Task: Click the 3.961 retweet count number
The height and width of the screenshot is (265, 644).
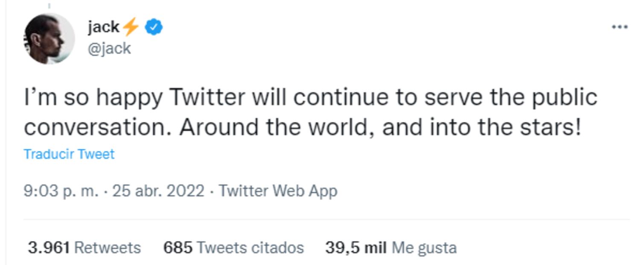Action: click(x=48, y=247)
